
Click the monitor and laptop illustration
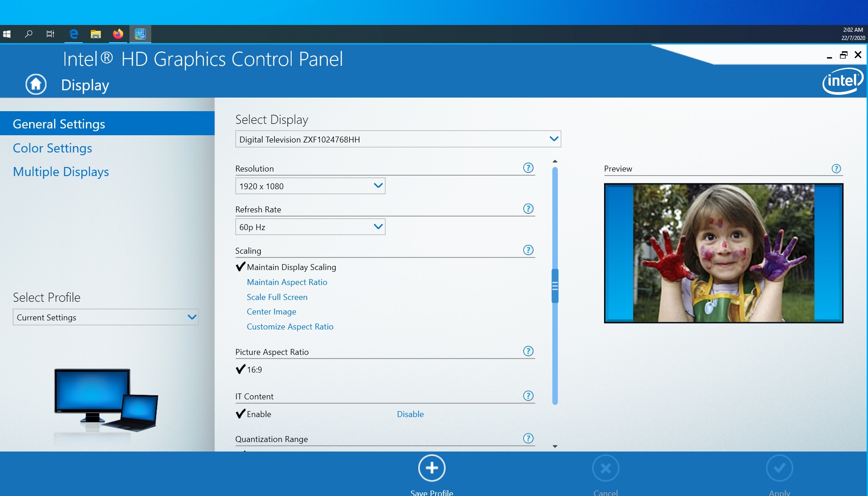point(106,400)
